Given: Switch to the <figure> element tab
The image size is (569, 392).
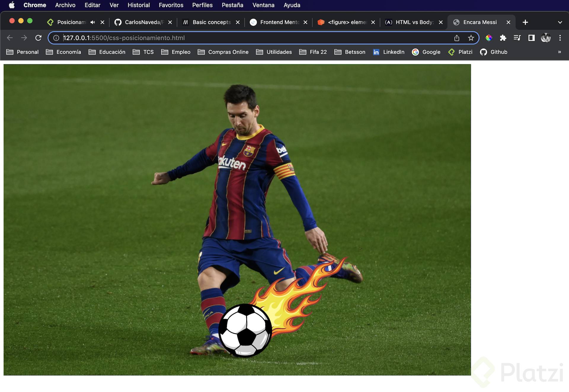Looking at the screenshot, I should (x=347, y=22).
